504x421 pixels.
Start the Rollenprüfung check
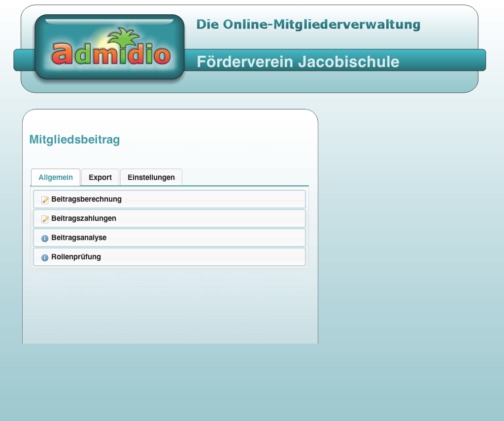click(x=76, y=257)
